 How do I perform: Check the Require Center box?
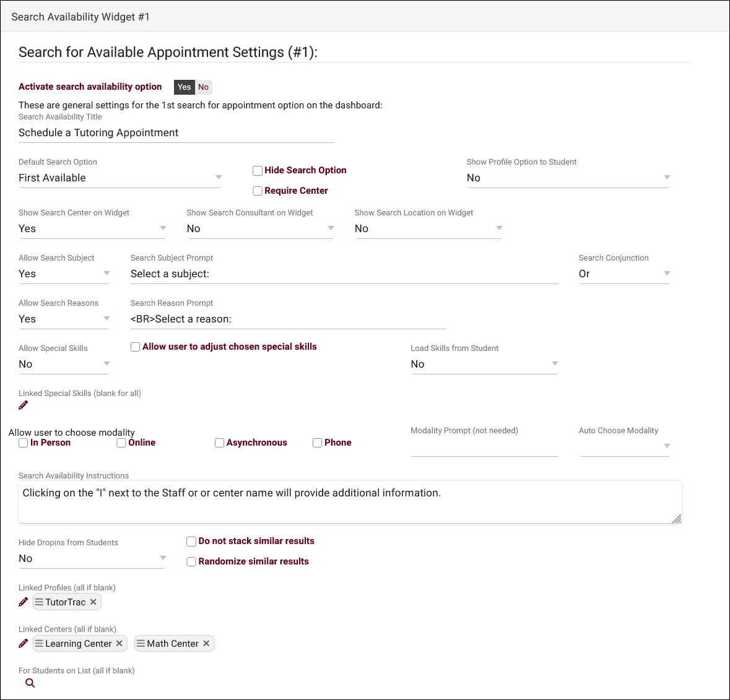[258, 191]
